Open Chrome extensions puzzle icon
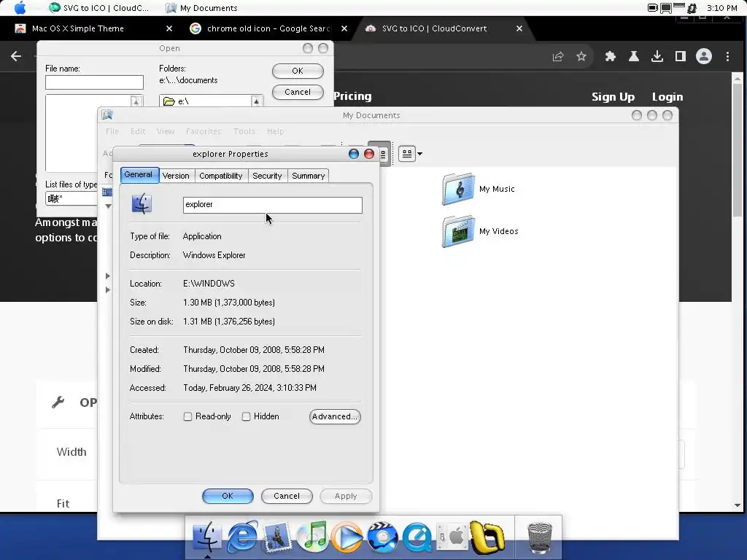The image size is (747, 560). pos(611,57)
